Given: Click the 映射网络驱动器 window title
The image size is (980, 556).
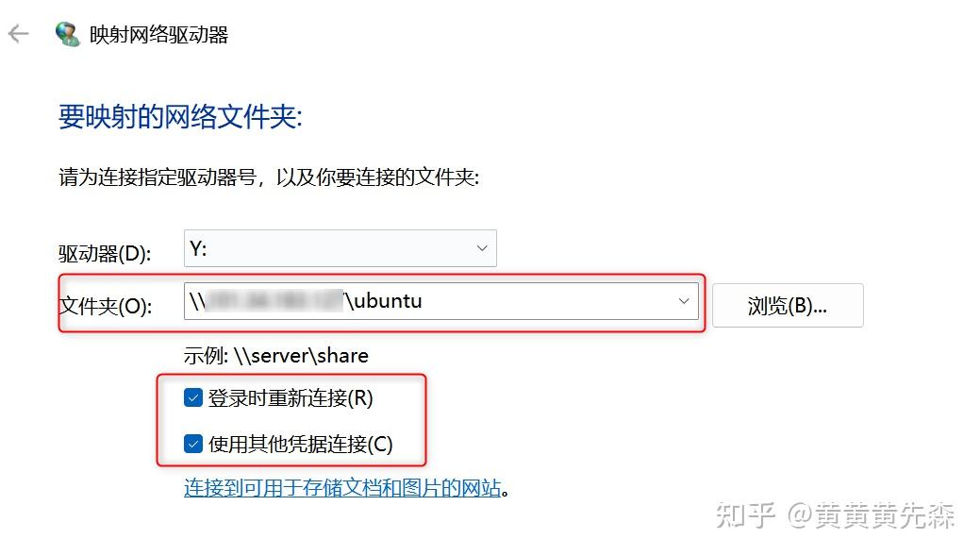Looking at the screenshot, I should click(158, 35).
